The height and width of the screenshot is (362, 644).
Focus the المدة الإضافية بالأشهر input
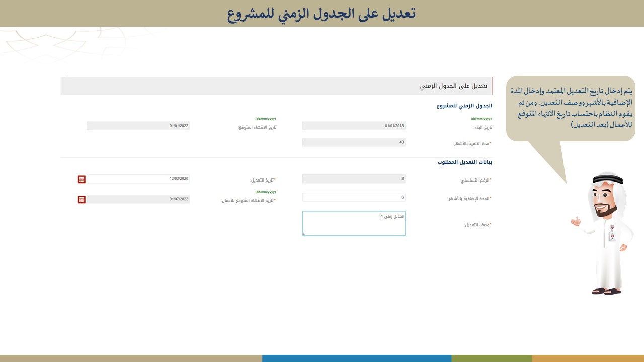[x=354, y=197]
